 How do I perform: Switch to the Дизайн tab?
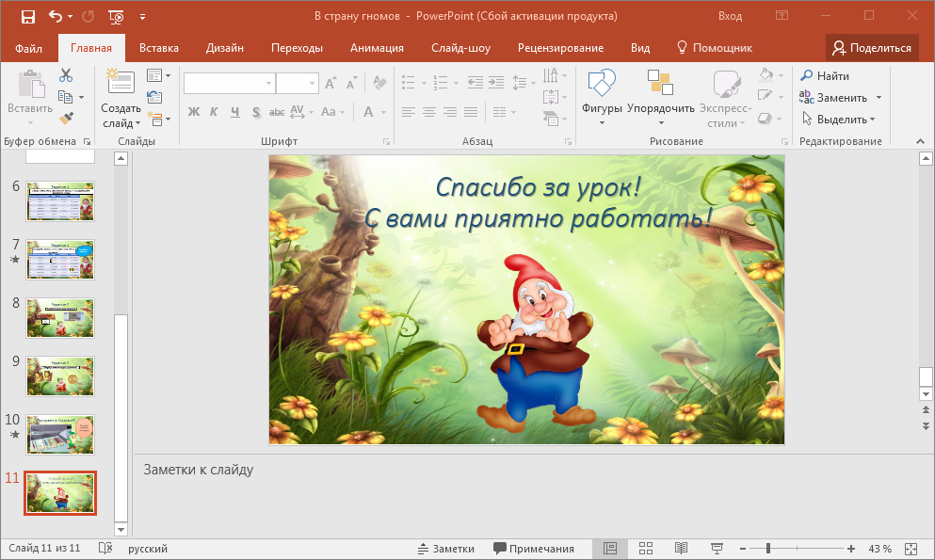pos(225,48)
